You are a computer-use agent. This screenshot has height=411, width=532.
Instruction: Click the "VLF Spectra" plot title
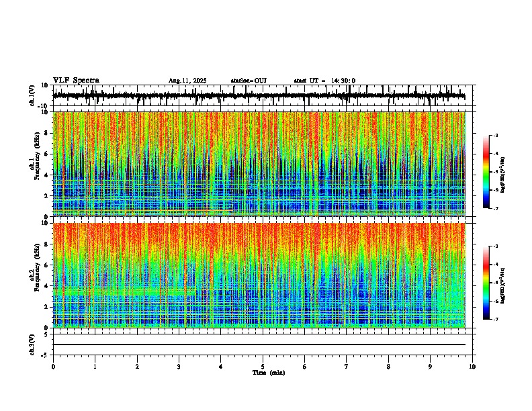[76, 81]
